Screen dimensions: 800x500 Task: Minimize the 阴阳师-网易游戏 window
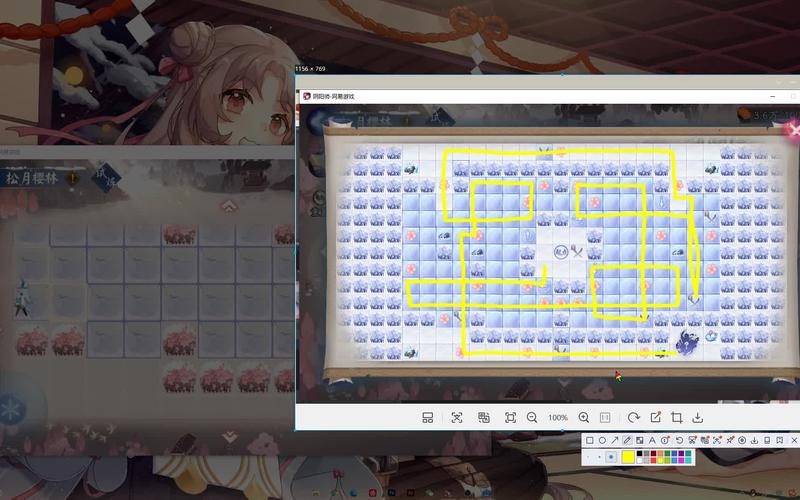point(773,96)
